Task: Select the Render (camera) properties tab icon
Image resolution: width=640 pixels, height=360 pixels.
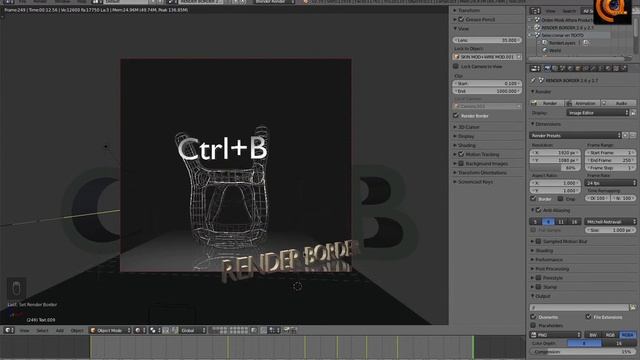Action: [x=547, y=69]
